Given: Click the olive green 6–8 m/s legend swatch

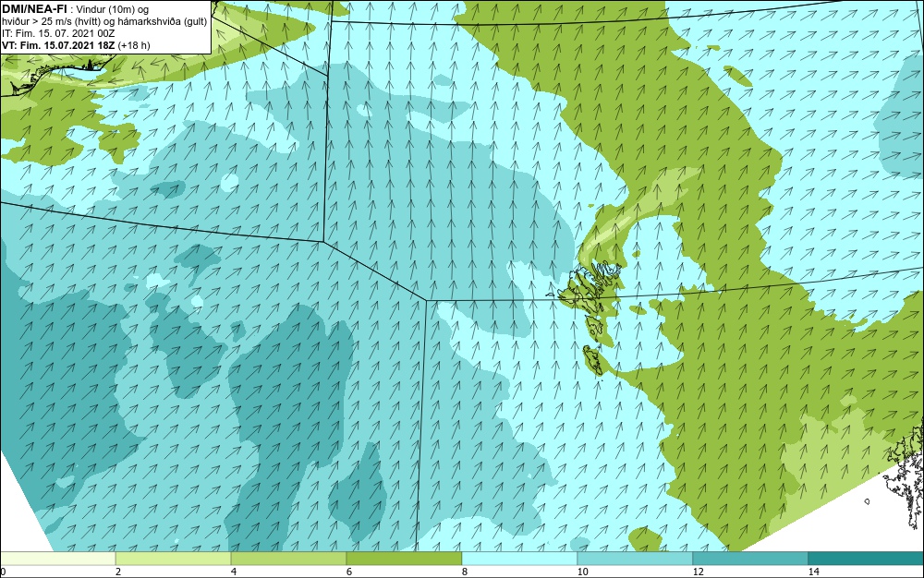Looking at the screenshot, I should tap(405, 559).
